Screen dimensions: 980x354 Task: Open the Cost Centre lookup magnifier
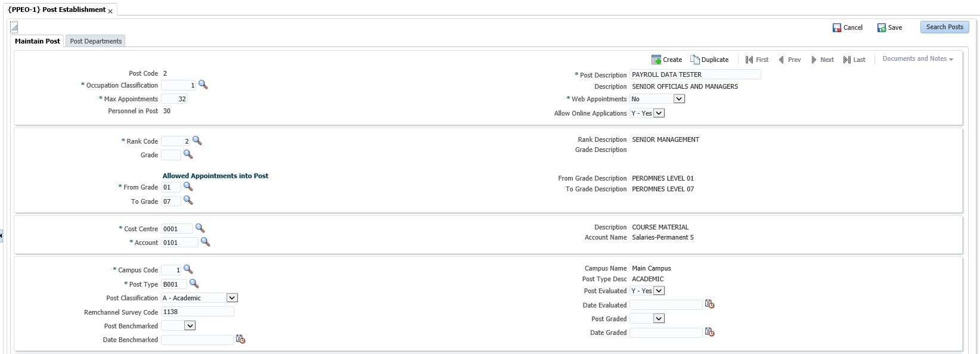point(200,229)
